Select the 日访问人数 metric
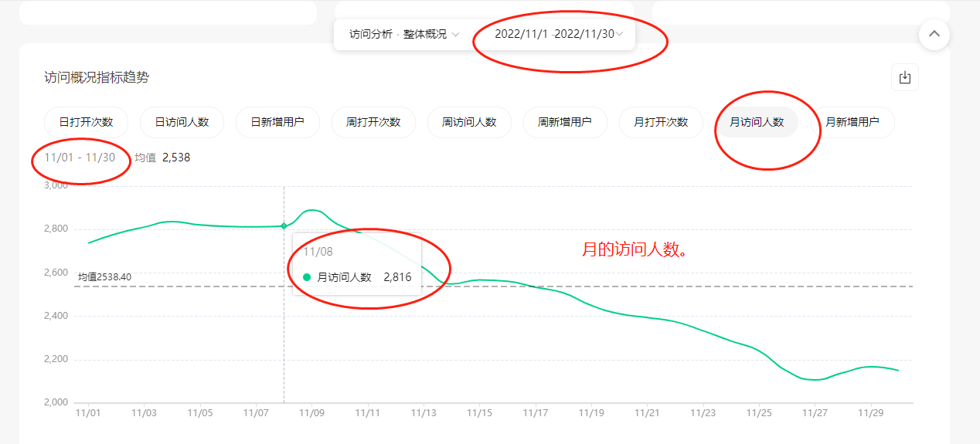Image resolution: width=980 pixels, height=444 pixels. pos(182,122)
